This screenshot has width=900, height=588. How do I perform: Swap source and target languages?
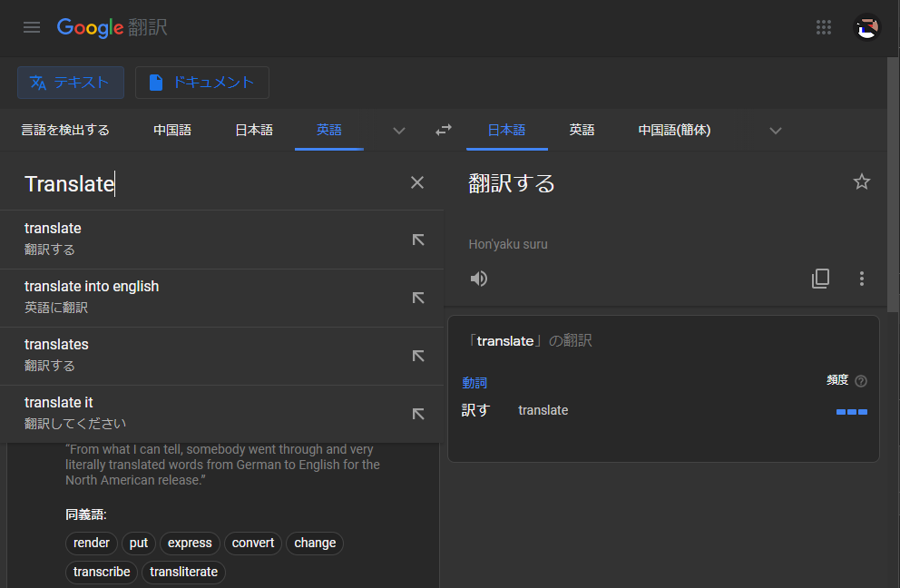click(x=443, y=130)
